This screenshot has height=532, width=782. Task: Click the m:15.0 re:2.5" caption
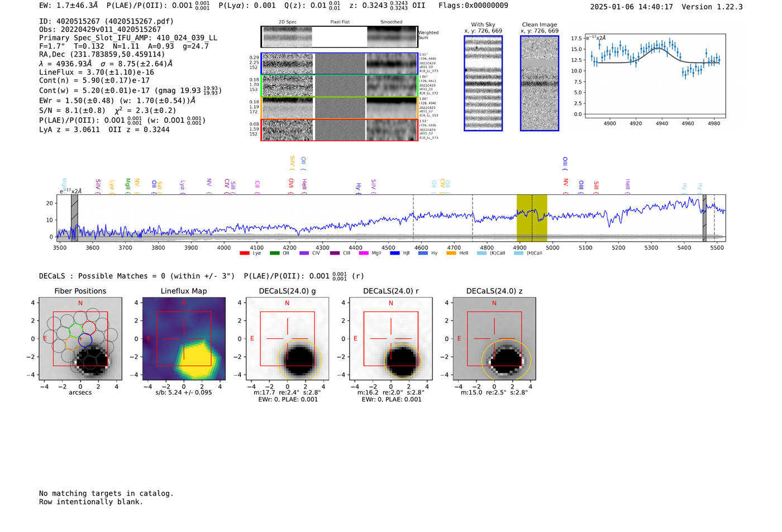[494, 392]
